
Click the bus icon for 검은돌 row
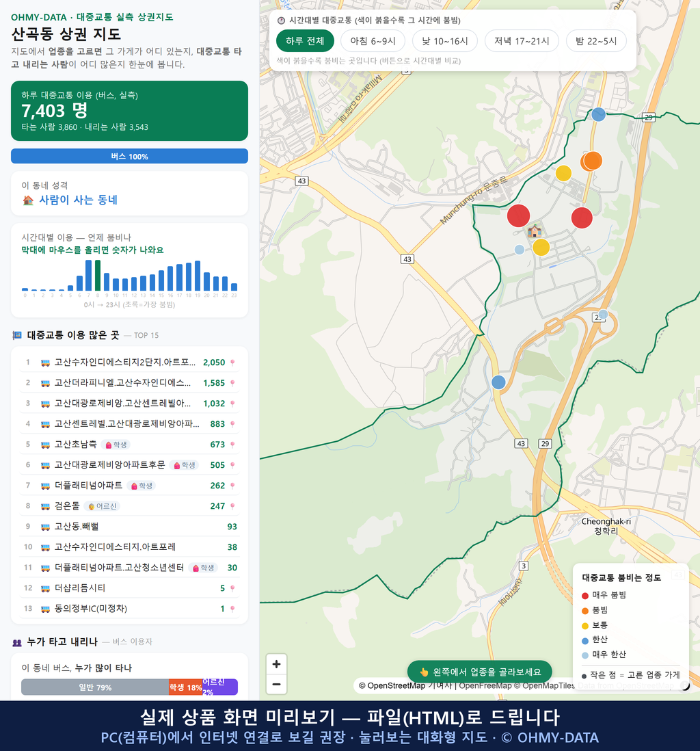46,506
